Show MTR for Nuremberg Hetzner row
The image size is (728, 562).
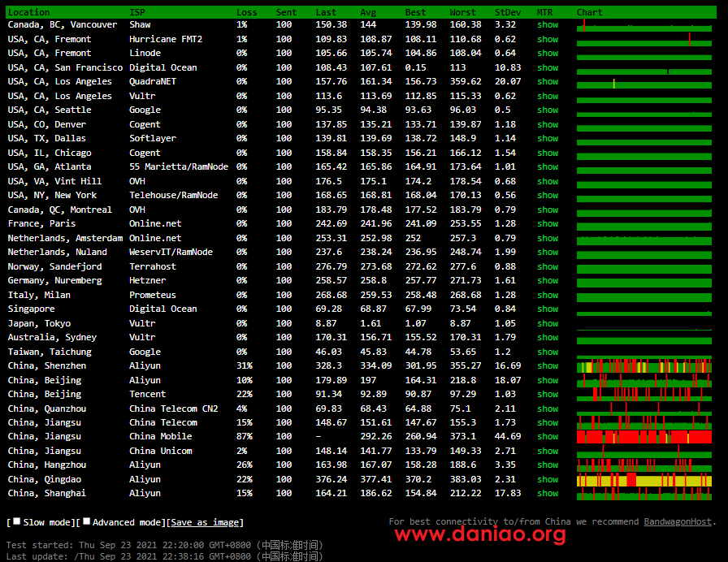pyautogui.click(x=548, y=280)
